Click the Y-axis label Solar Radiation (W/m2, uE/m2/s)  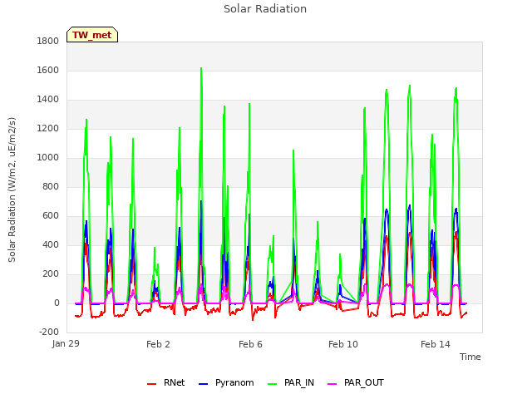pos(12,190)
